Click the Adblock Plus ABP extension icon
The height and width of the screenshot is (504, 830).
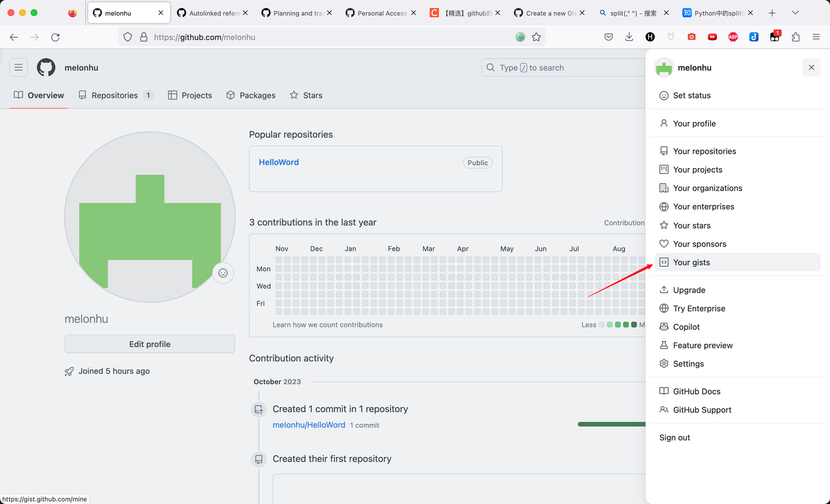(x=733, y=37)
